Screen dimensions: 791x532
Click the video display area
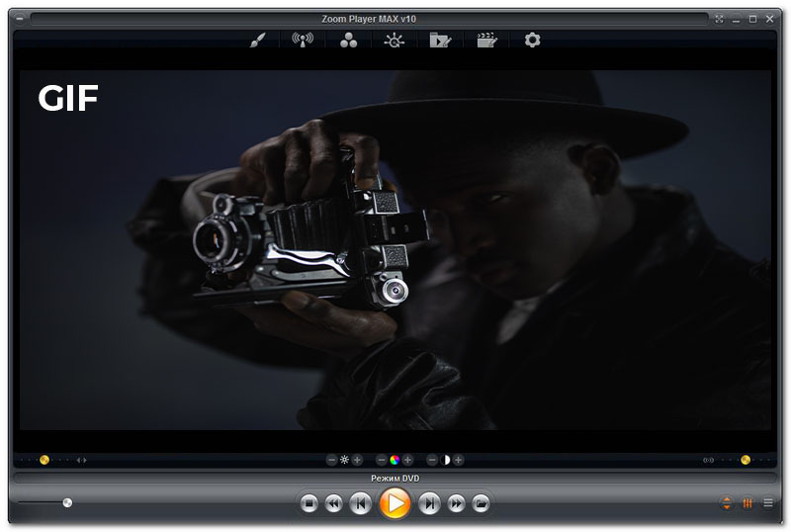click(x=395, y=250)
